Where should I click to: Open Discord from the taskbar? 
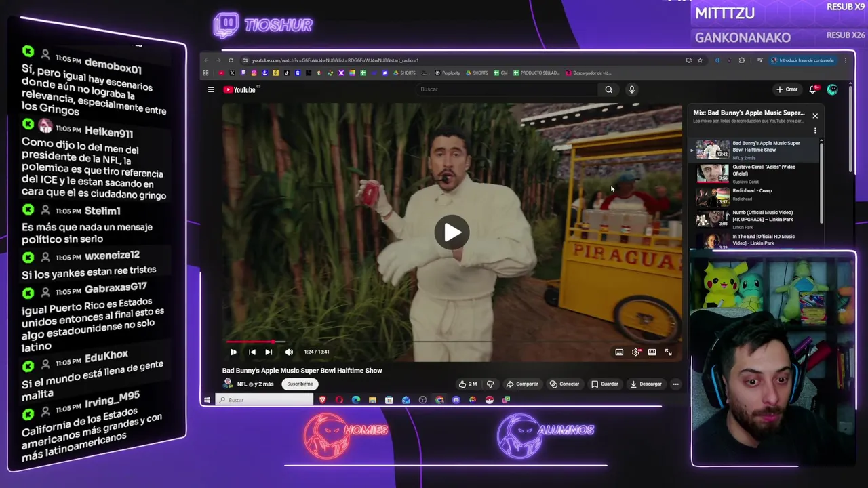pyautogui.click(x=456, y=400)
